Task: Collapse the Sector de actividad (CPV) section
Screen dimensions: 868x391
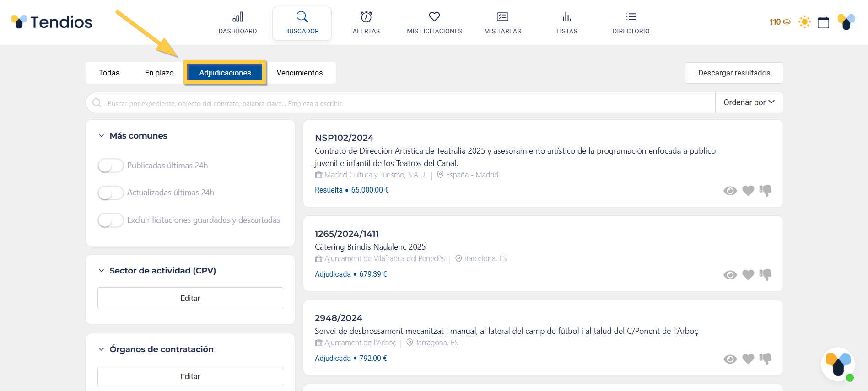Action: coord(102,271)
